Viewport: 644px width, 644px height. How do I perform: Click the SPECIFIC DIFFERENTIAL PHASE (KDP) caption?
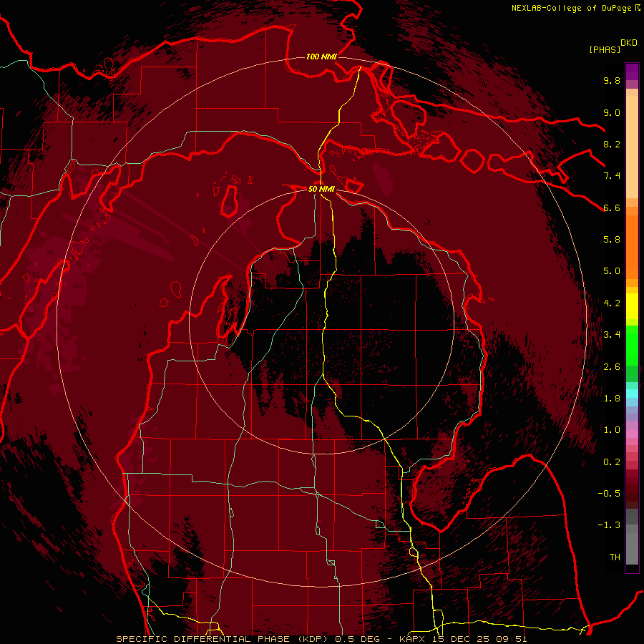(223, 639)
